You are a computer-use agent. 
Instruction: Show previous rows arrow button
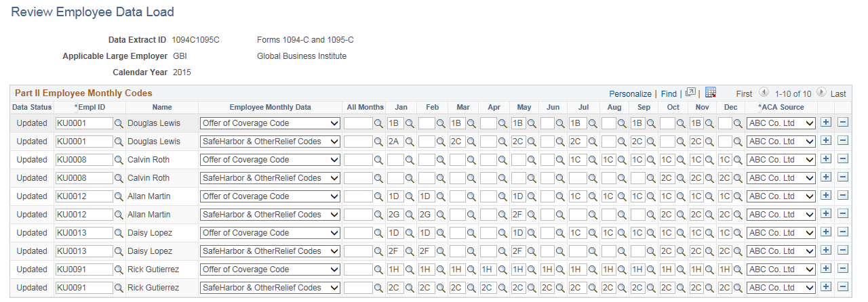(764, 93)
